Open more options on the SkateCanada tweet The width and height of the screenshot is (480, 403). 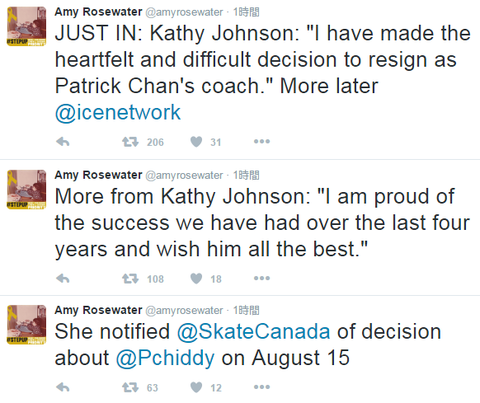click(x=262, y=387)
